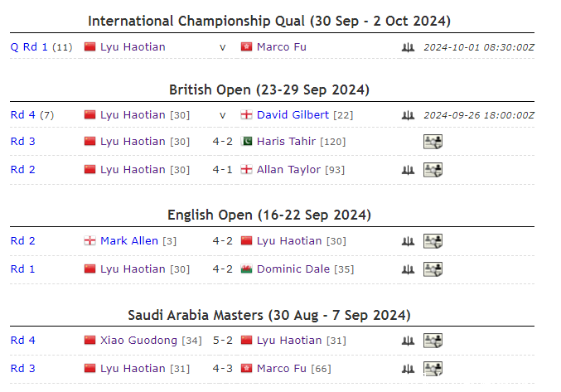Click head-to-head icon in David Gilbert row

click(x=407, y=115)
